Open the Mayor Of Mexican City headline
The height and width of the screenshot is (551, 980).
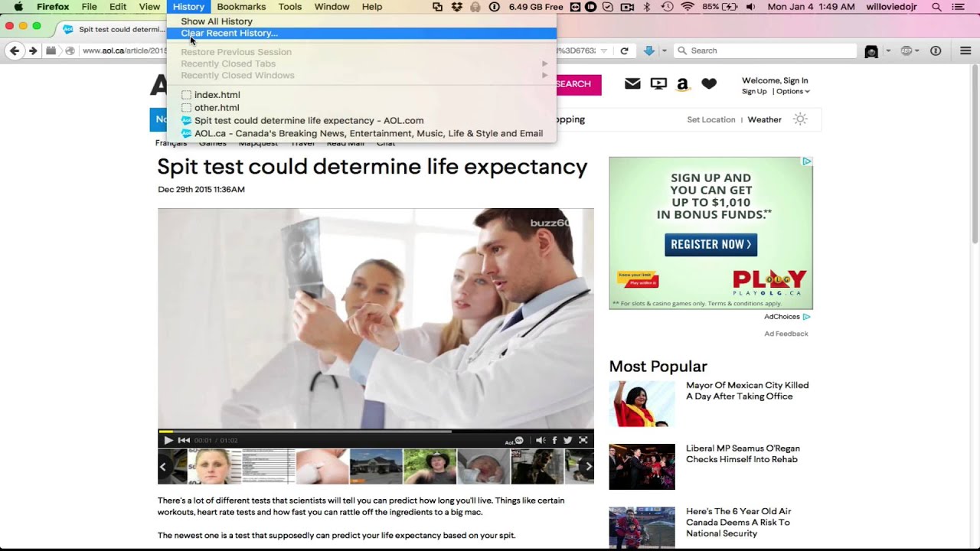[x=747, y=391]
